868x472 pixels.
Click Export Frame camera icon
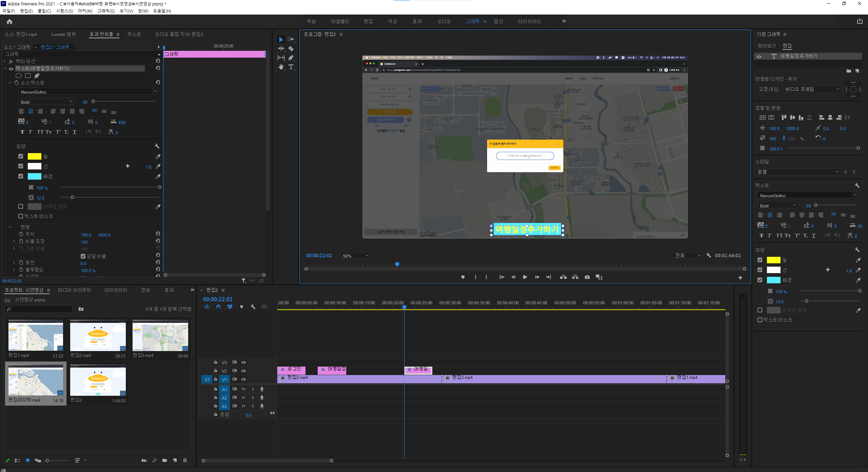pyautogui.click(x=587, y=277)
